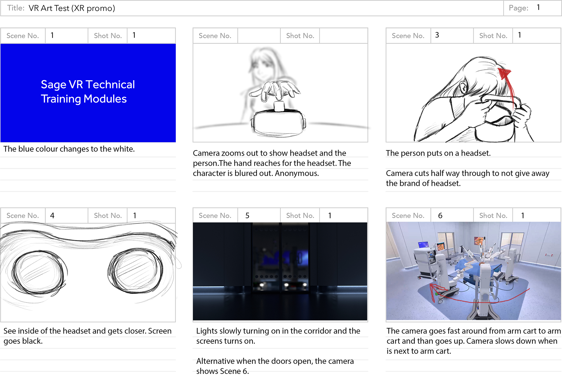Viewport: 562px width, 392px height.
Task: Click the Page number field showing 1
Action: [x=538, y=8]
